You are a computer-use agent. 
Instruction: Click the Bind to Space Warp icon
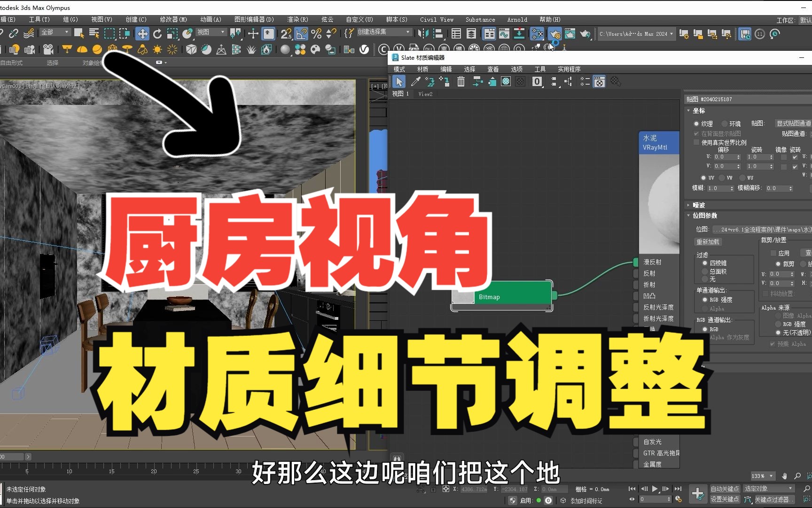29,33
